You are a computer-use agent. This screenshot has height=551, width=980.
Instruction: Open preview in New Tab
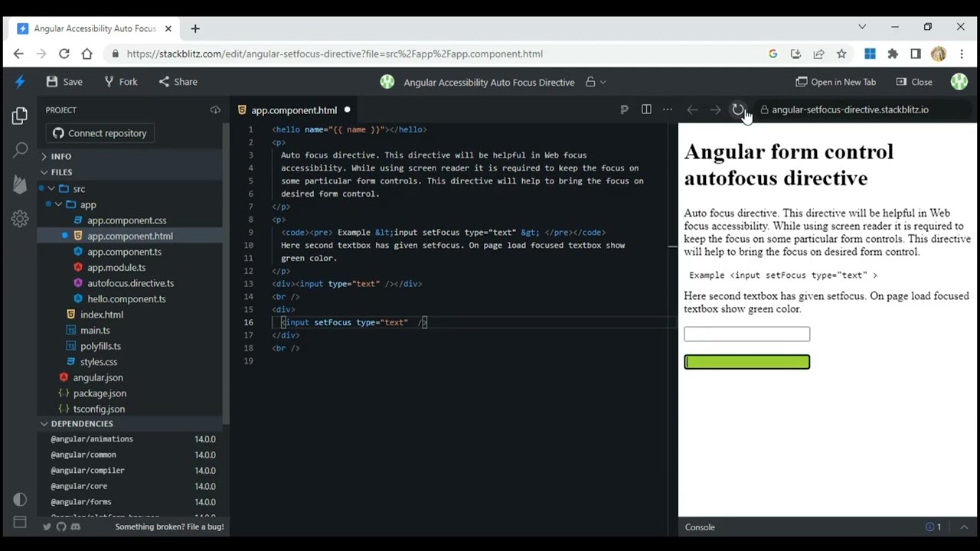pos(835,82)
